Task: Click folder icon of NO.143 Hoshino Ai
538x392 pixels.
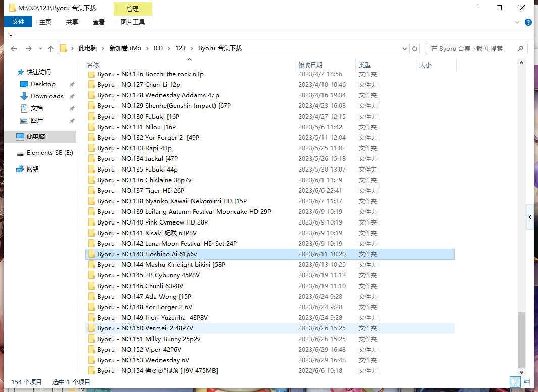Action: coord(91,254)
